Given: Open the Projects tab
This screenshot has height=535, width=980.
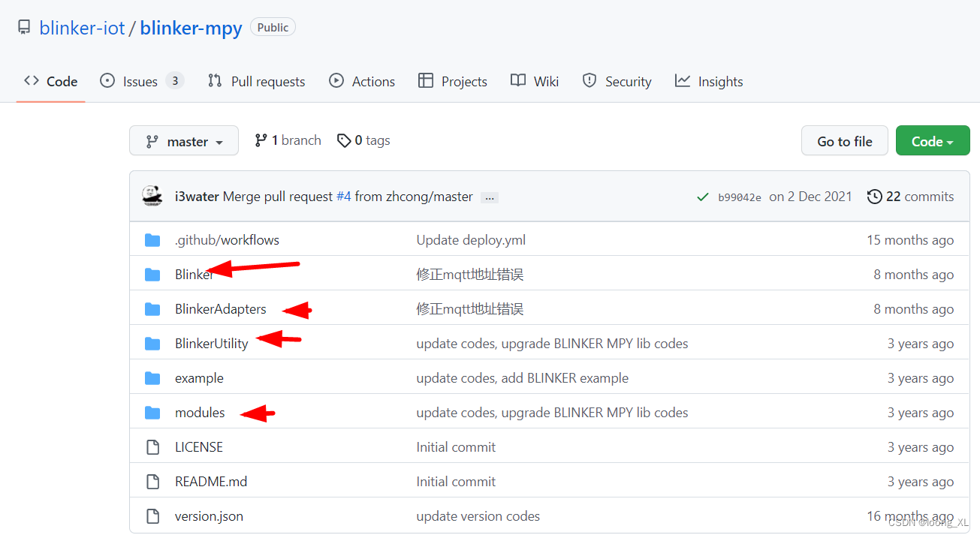Looking at the screenshot, I should [x=453, y=81].
